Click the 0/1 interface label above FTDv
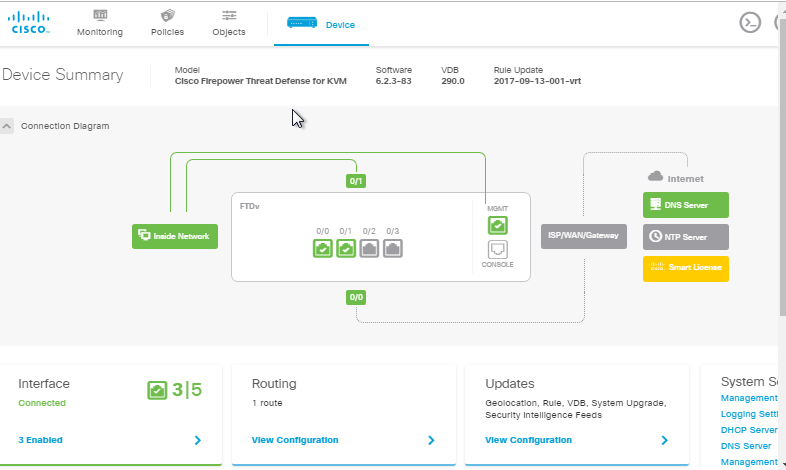Screen dimensions: 786x470 click(x=356, y=181)
